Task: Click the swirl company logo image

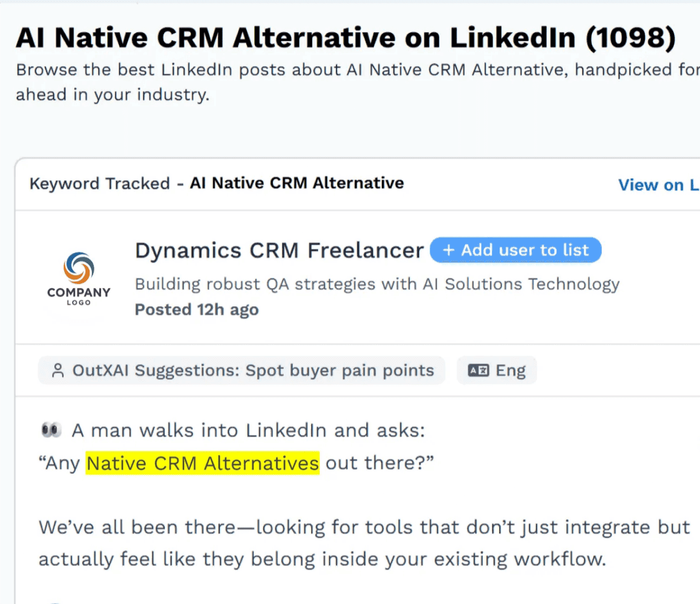Action: point(79,268)
